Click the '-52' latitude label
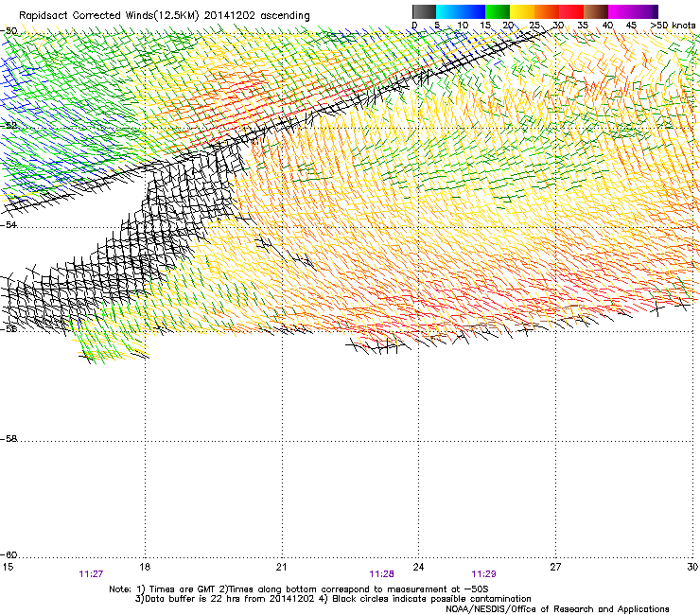 coord(9,125)
